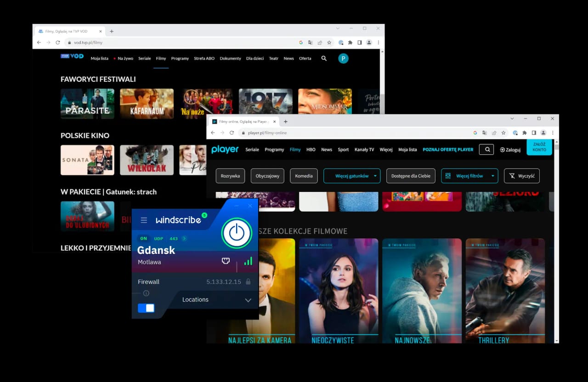Image resolution: width=588 pixels, height=382 pixels.
Task: Toggle the Windscribe Firewall switch
Action: (146, 308)
